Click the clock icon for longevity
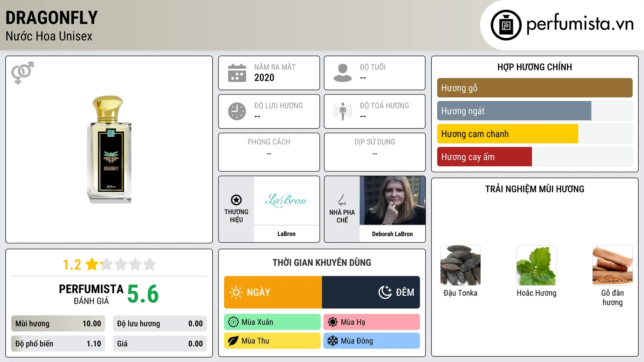Screen dimensions: 644x362 coord(237,111)
